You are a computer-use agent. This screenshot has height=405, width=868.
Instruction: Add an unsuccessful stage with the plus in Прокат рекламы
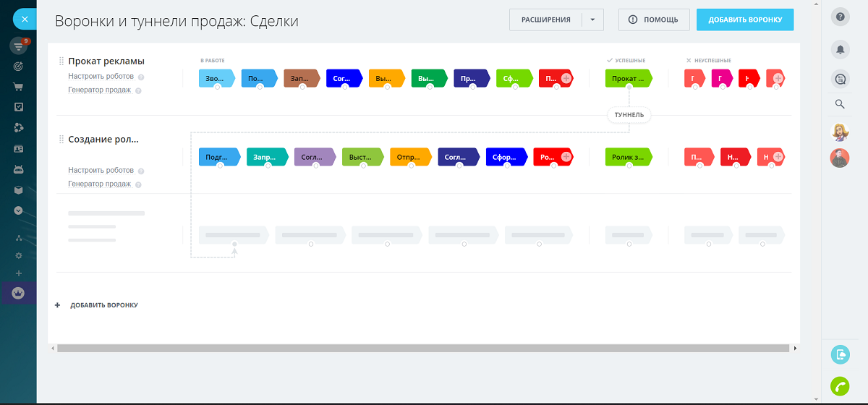coord(778,78)
